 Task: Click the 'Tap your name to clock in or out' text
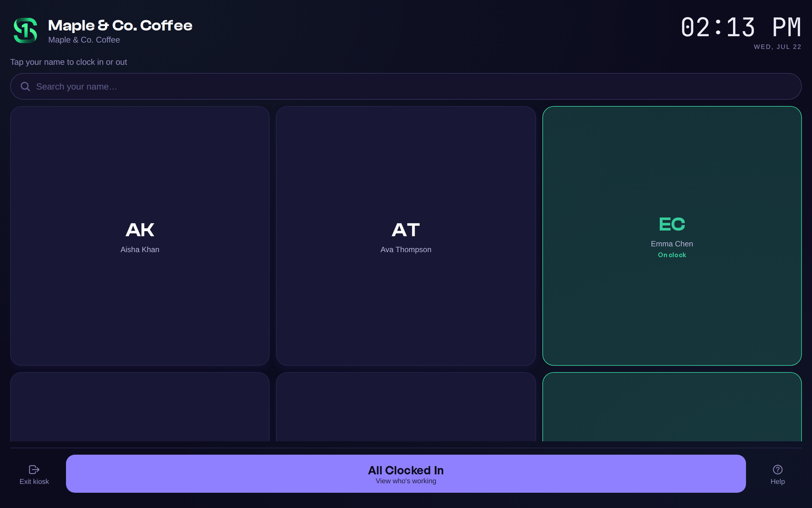coord(68,62)
